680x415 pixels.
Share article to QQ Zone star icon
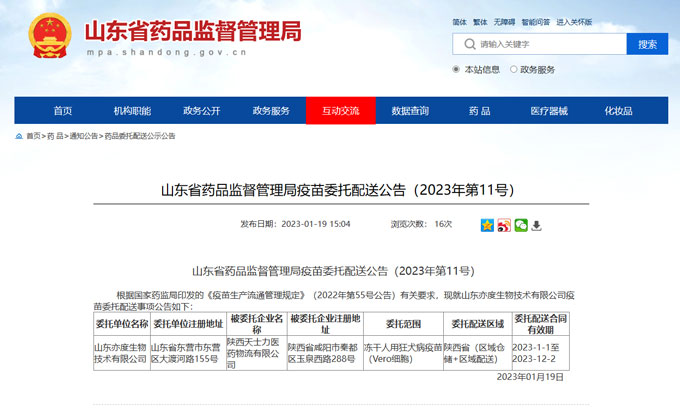(x=487, y=225)
